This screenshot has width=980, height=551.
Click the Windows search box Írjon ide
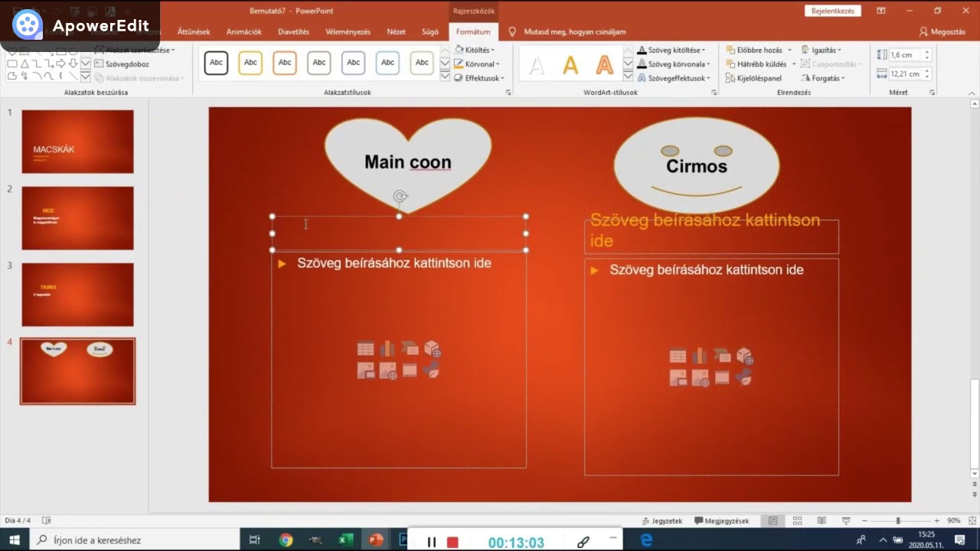[135, 540]
